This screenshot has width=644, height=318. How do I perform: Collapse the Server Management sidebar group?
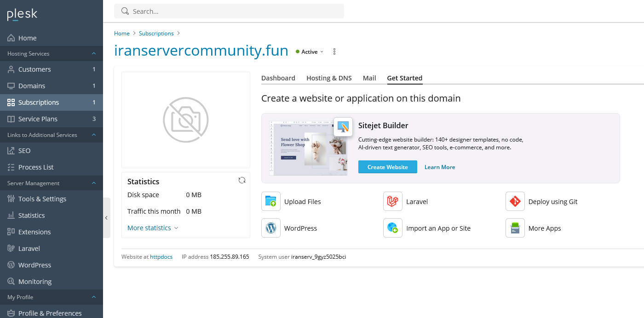coord(94,183)
